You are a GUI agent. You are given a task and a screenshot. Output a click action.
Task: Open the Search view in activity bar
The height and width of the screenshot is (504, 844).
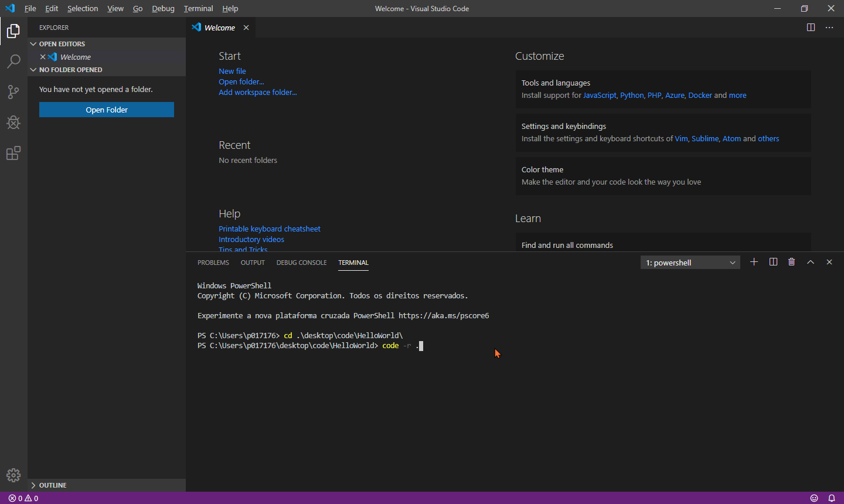coord(13,61)
